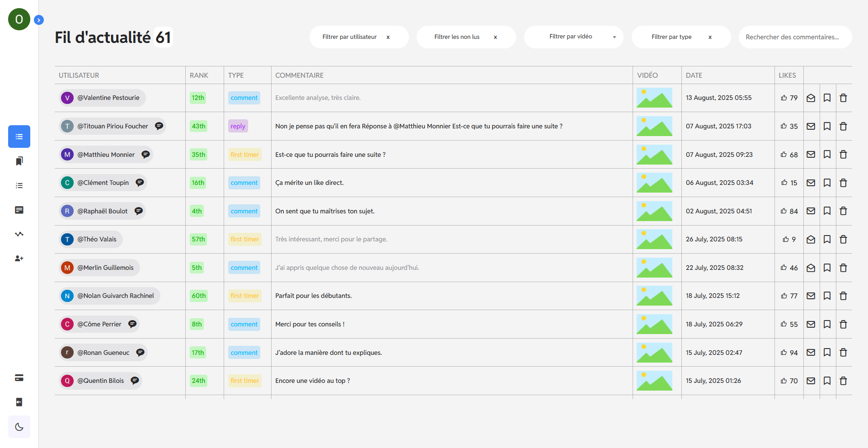Open chat bubble next to Clément Toupin
The height and width of the screenshot is (448, 868).
coord(140,183)
